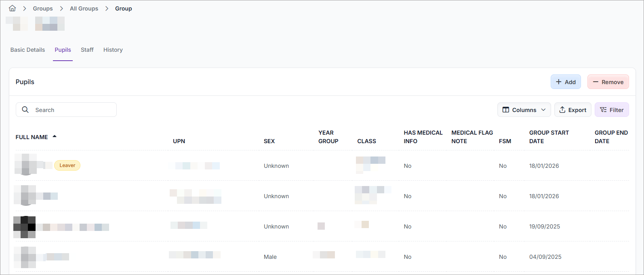The image size is (644, 275).
Task: Sort by the UPN column header
Action: click(x=179, y=141)
